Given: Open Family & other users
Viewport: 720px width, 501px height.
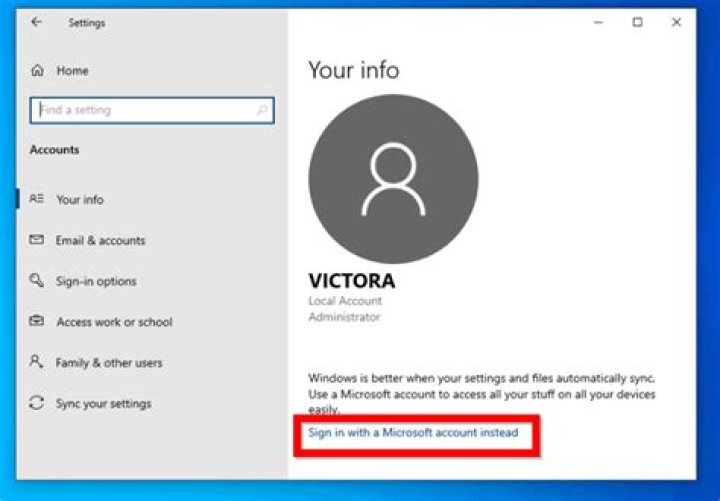Looking at the screenshot, I should click(x=109, y=363).
